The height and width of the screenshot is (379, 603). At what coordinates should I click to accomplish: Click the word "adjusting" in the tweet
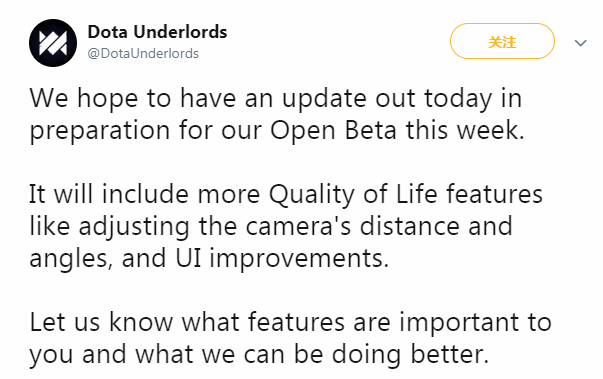(x=134, y=226)
